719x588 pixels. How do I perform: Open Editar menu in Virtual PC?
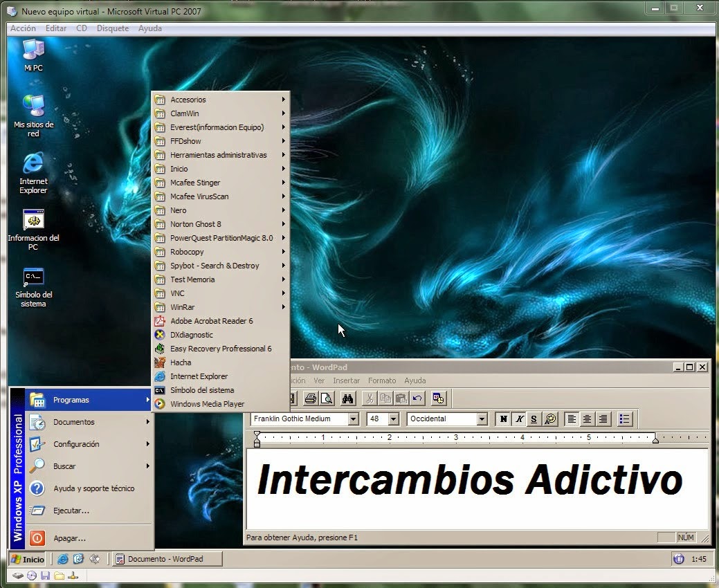click(x=56, y=28)
